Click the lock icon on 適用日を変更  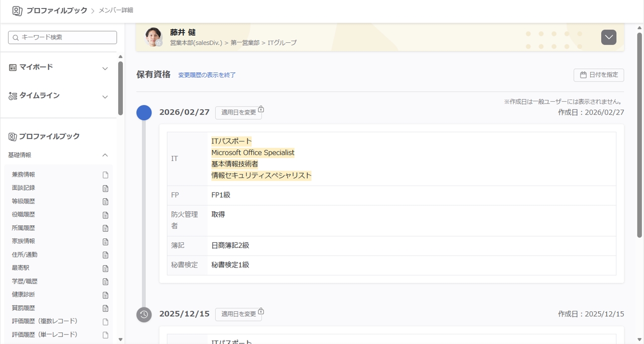(x=261, y=109)
